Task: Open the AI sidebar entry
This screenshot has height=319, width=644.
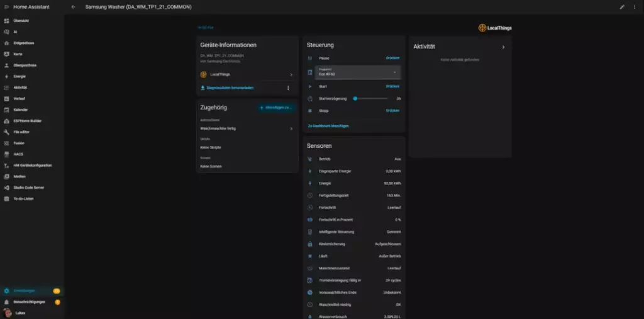Action: click(32, 31)
